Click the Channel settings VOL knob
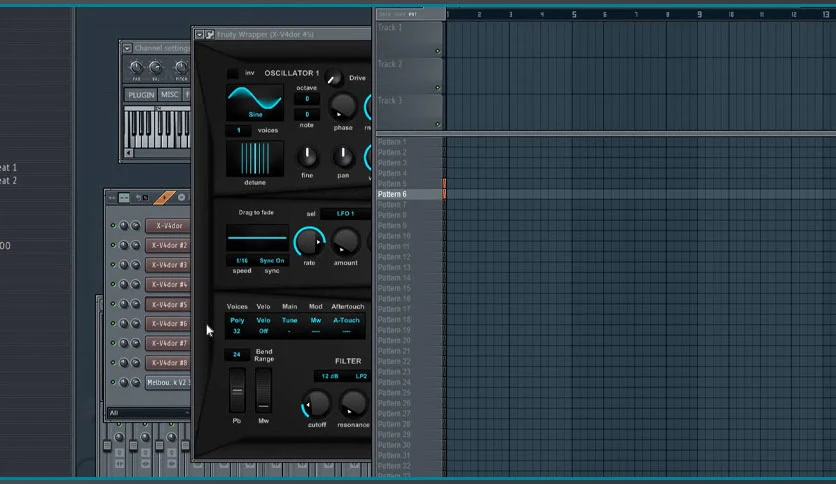Viewport: 836px width, 484px height. click(x=156, y=67)
